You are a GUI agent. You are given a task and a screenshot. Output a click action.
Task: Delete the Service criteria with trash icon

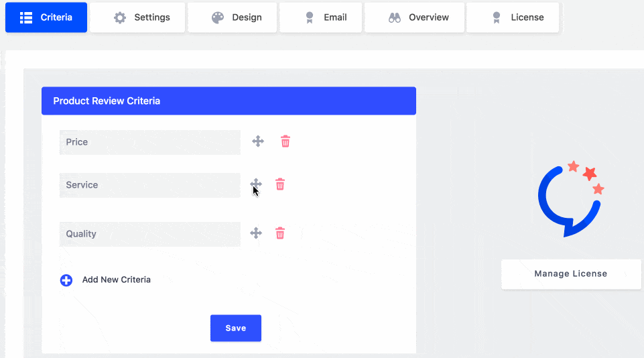click(x=280, y=184)
